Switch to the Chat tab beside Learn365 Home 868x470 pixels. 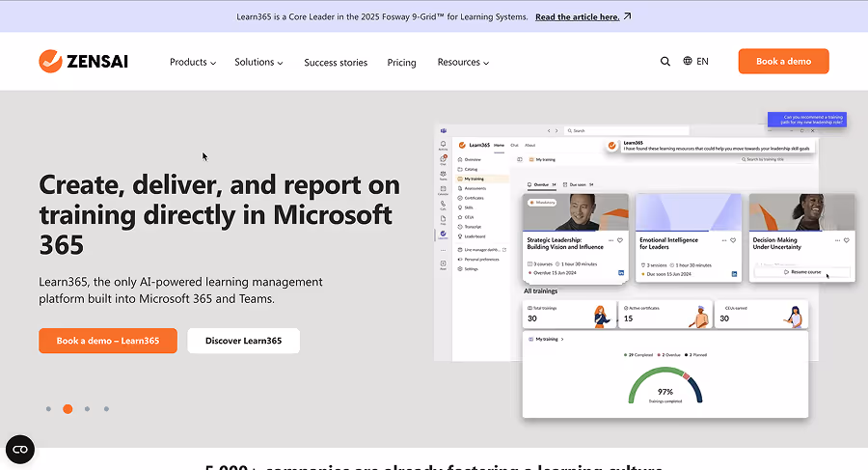pyautogui.click(x=514, y=145)
